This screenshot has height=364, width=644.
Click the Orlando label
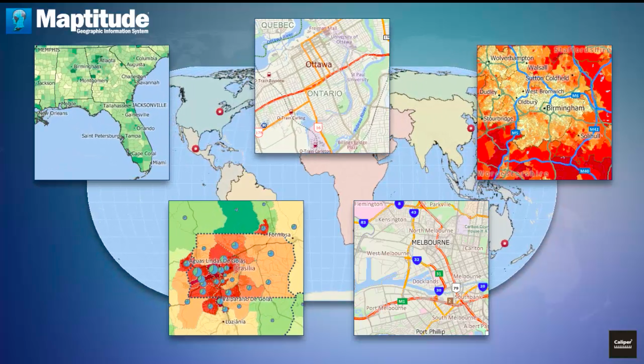coord(146,128)
